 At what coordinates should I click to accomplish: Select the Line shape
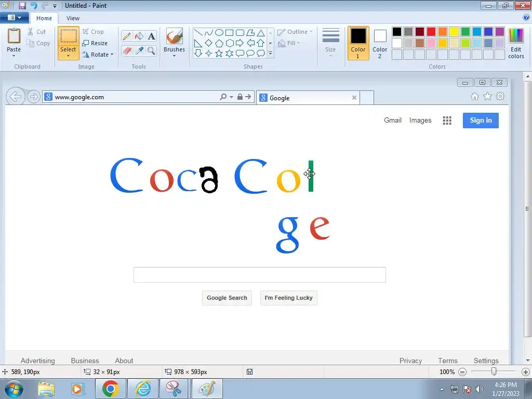click(x=198, y=33)
